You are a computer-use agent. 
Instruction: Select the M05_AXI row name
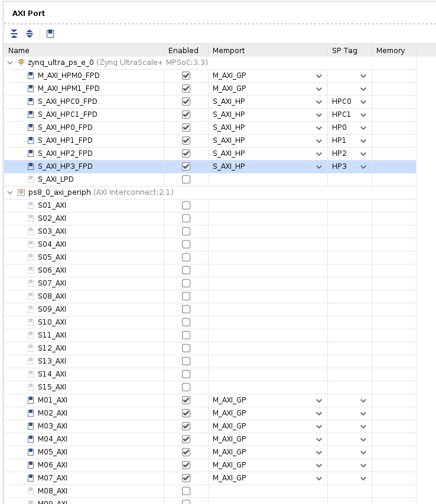point(53,452)
